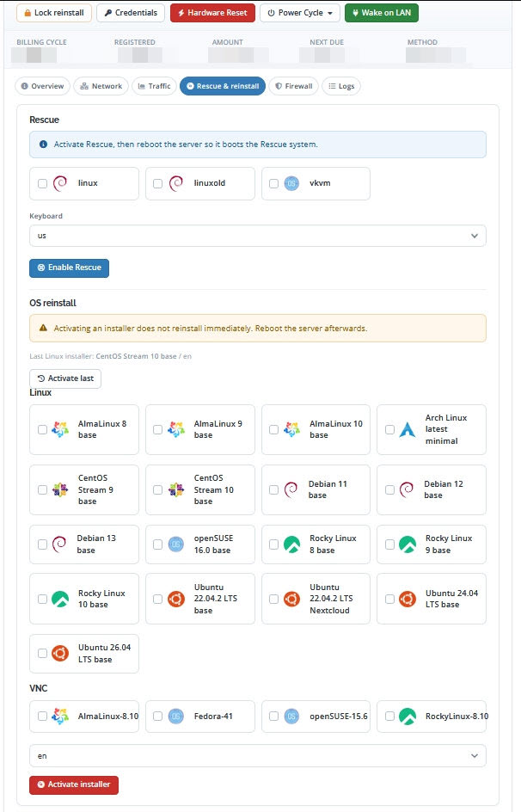Click the Ubuntu 22.04.2 Nextcloud logo
This screenshot has width=521, height=812.
tap(291, 600)
